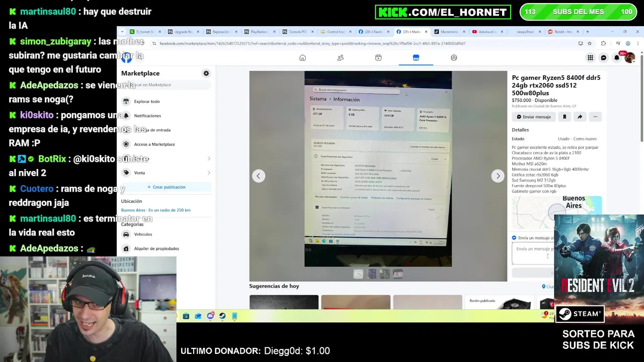Open the Video icon in Facebook navigation

point(378,58)
